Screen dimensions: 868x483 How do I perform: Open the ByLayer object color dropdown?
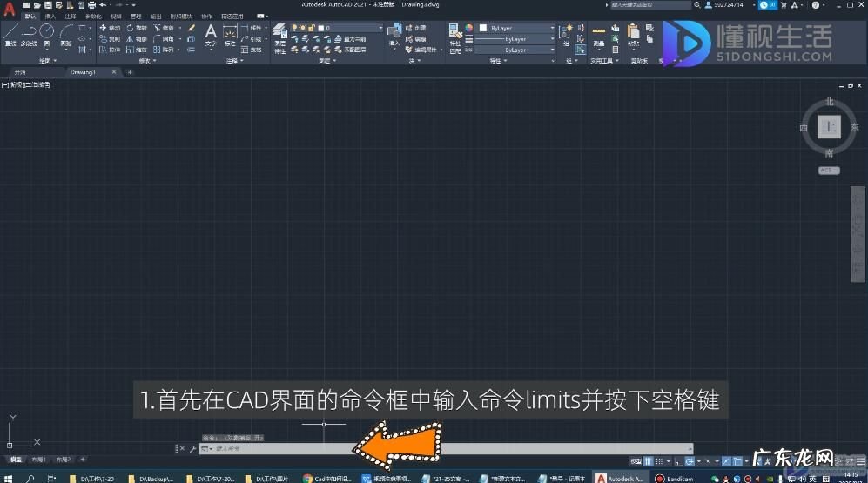(x=516, y=28)
